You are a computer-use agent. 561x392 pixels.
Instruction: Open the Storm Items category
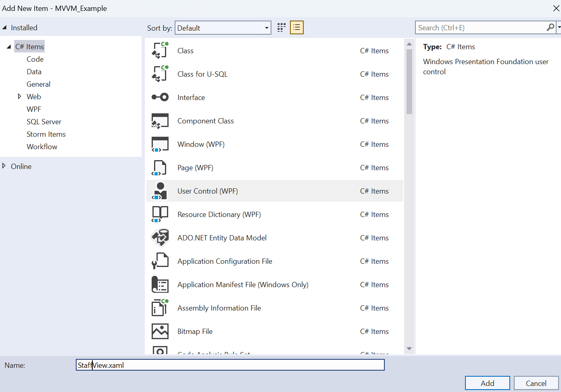click(46, 134)
